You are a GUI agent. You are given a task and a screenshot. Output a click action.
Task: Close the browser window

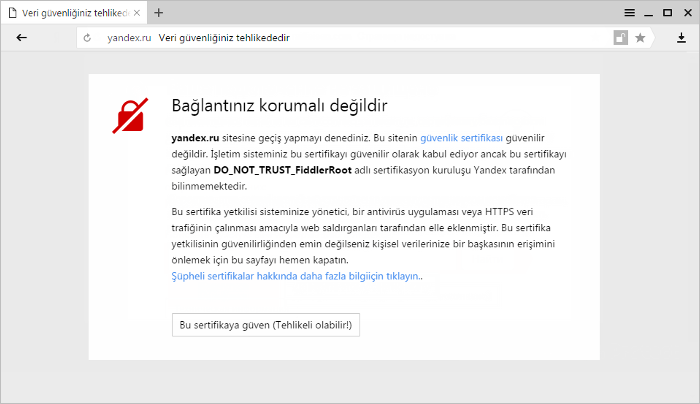pyautogui.click(x=688, y=12)
